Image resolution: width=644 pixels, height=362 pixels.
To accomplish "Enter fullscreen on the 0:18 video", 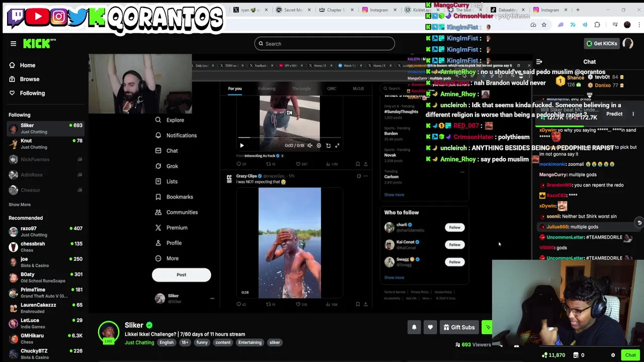I will point(337,145).
